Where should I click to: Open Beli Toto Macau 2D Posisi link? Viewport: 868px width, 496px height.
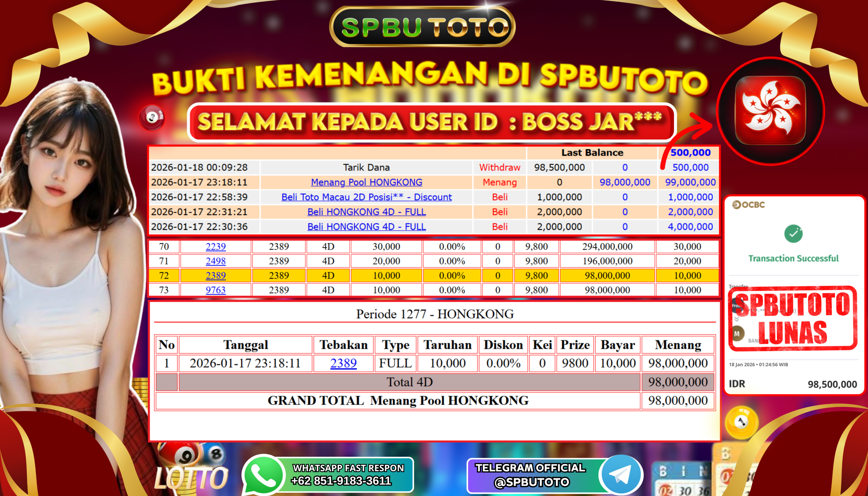tap(367, 197)
